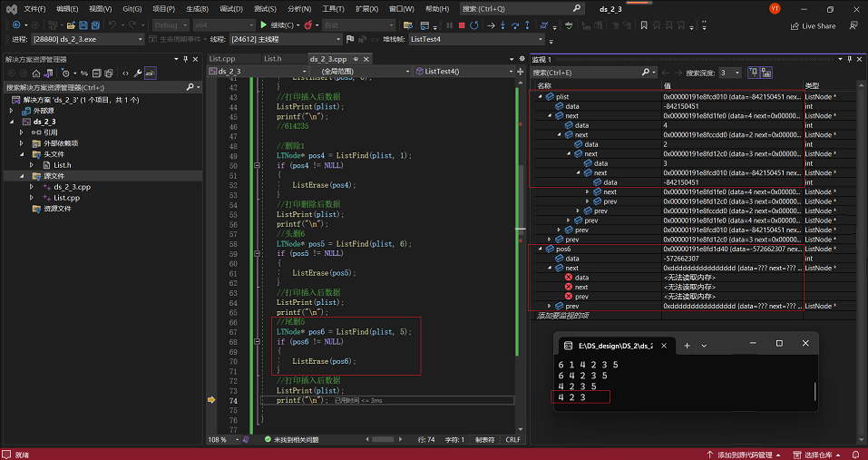Collapse the pos6 node in Watch window

pyautogui.click(x=540, y=249)
